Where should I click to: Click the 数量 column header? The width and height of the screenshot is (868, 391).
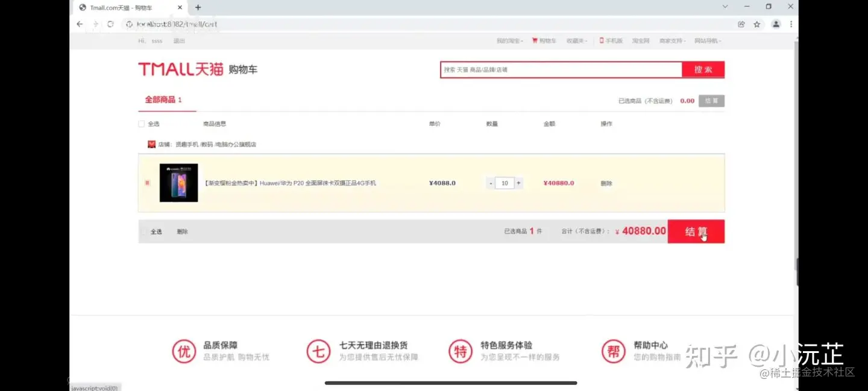[492, 124]
